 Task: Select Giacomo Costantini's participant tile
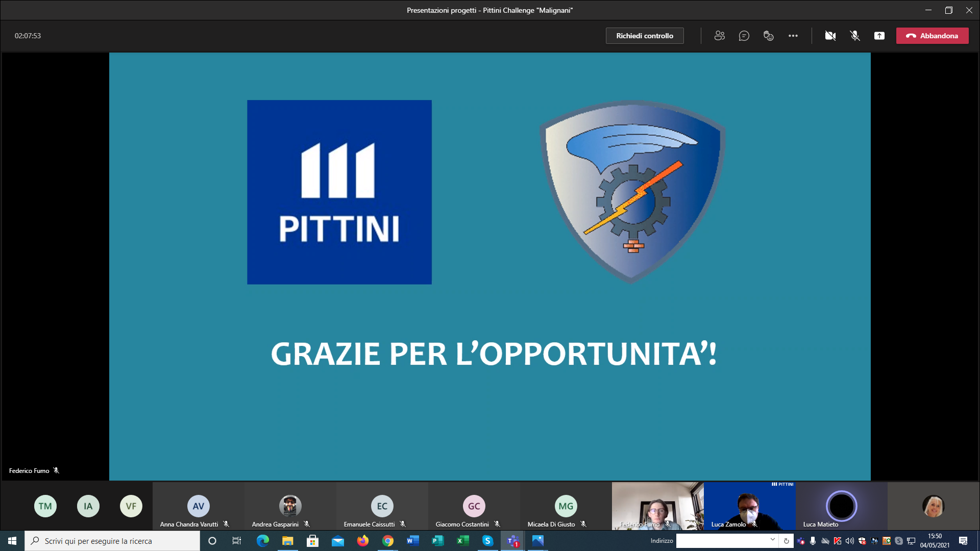click(x=474, y=506)
